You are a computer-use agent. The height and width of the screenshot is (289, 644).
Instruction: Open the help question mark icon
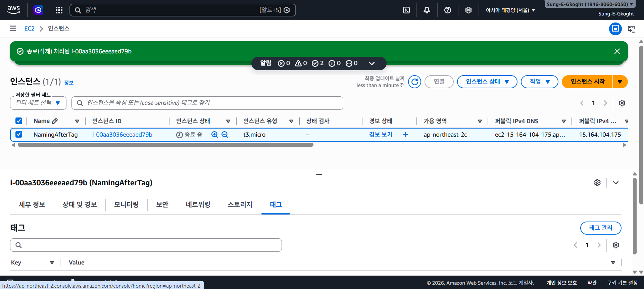[x=448, y=10]
